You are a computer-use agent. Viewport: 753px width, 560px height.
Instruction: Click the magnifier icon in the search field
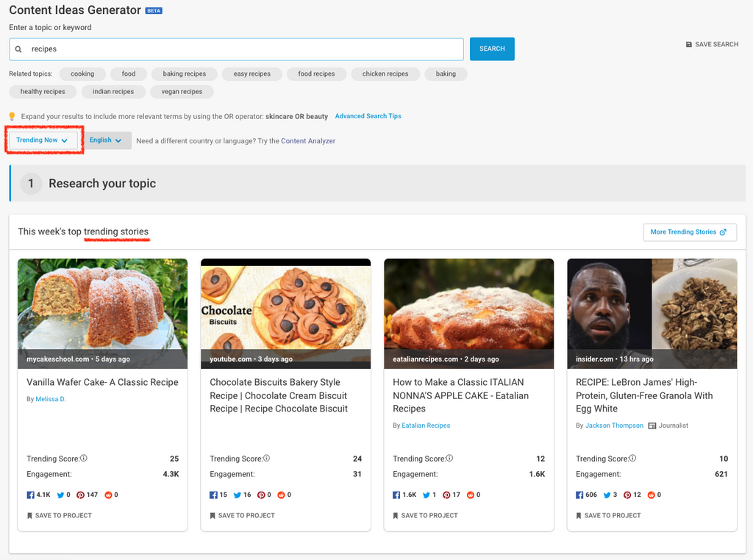click(x=19, y=49)
